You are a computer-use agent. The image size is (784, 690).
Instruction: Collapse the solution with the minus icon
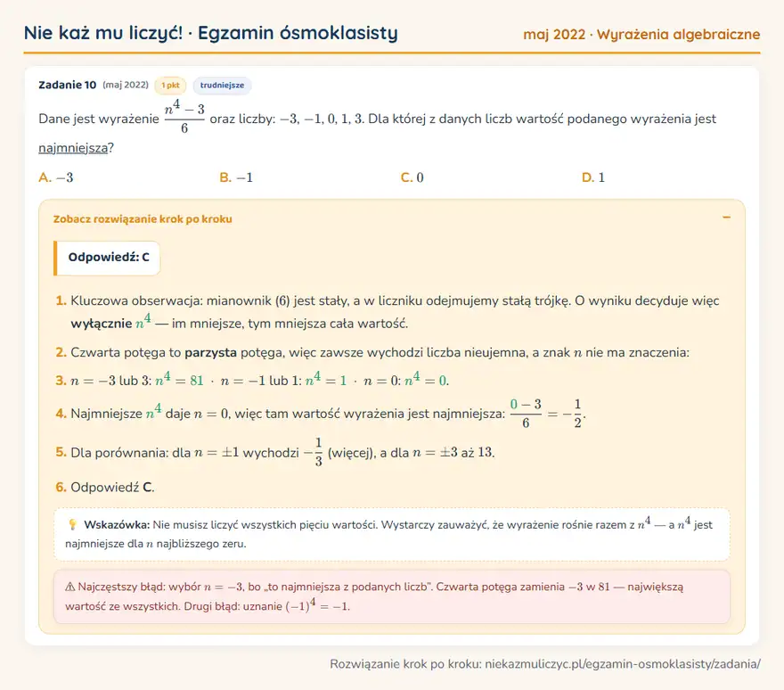726,218
